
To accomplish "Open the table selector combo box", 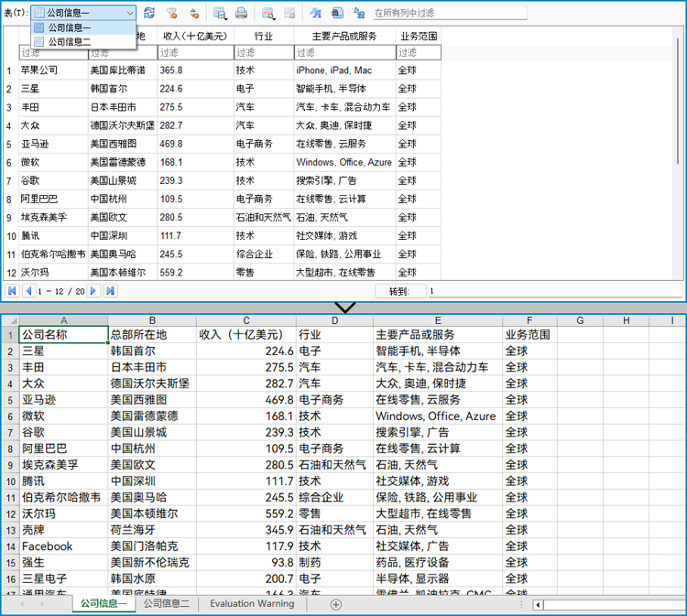I will click(x=83, y=13).
